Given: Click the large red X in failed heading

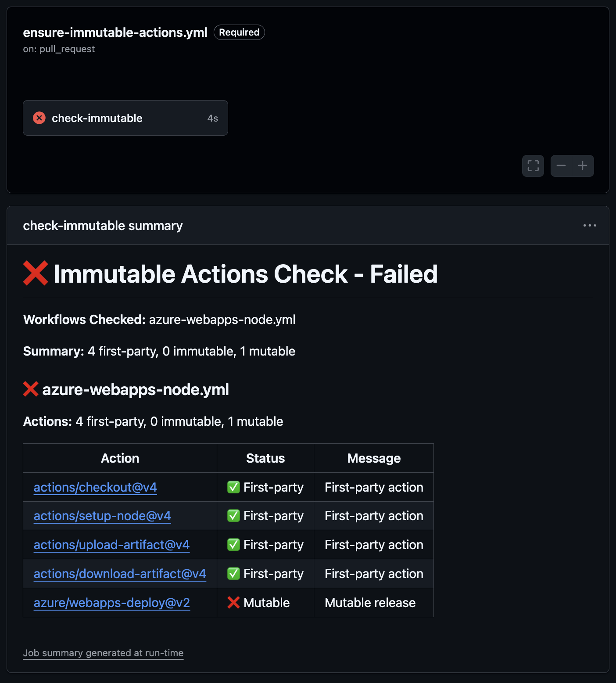Looking at the screenshot, I should pos(36,273).
